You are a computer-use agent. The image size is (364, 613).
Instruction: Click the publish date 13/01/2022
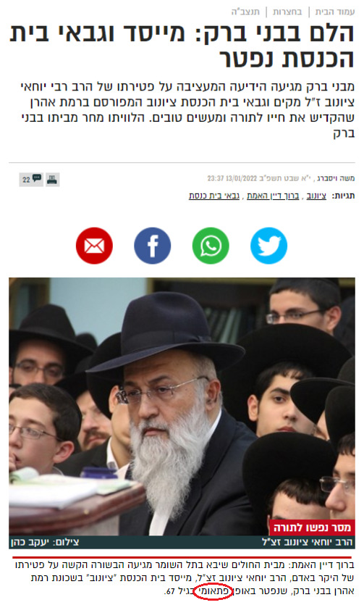tap(241, 178)
